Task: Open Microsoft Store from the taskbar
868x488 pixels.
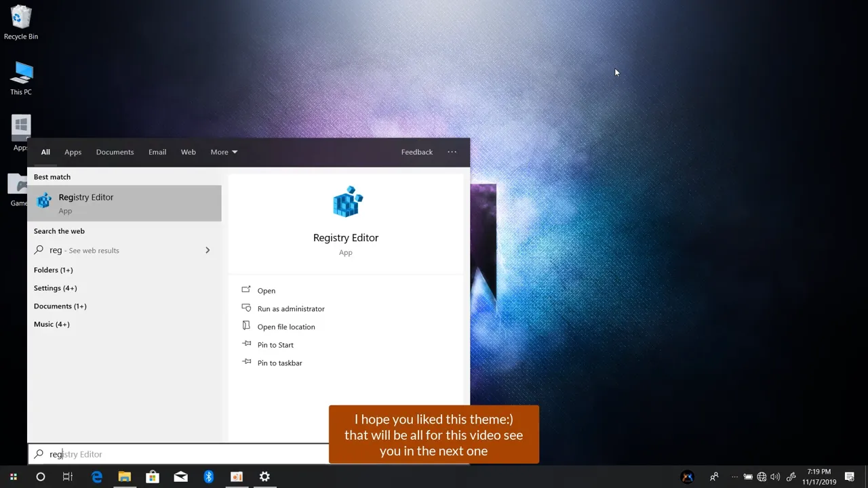Action: pyautogui.click(x=153, y=477)
